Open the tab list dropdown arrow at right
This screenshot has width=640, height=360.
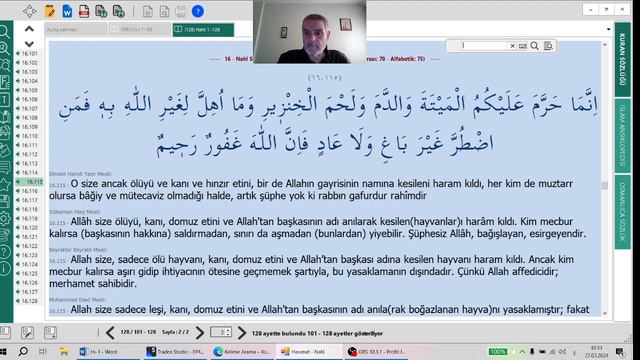point(608,29)
